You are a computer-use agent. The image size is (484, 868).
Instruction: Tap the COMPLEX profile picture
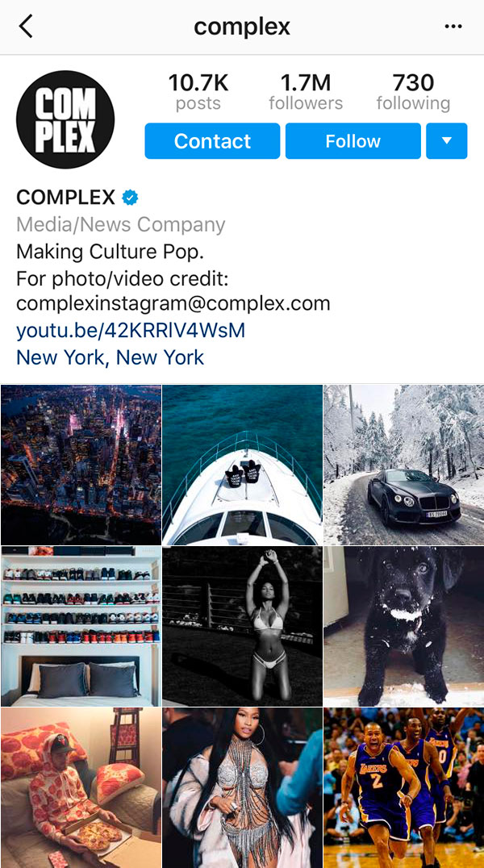(65, 119)
